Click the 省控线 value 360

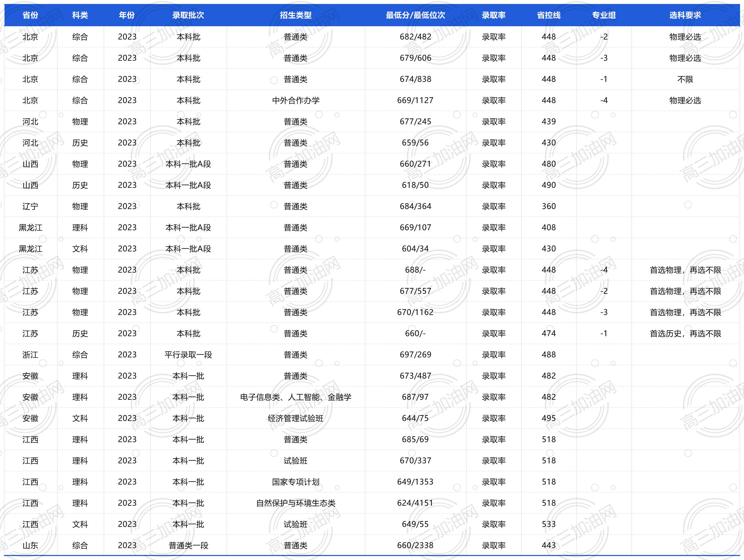(548, 206)
